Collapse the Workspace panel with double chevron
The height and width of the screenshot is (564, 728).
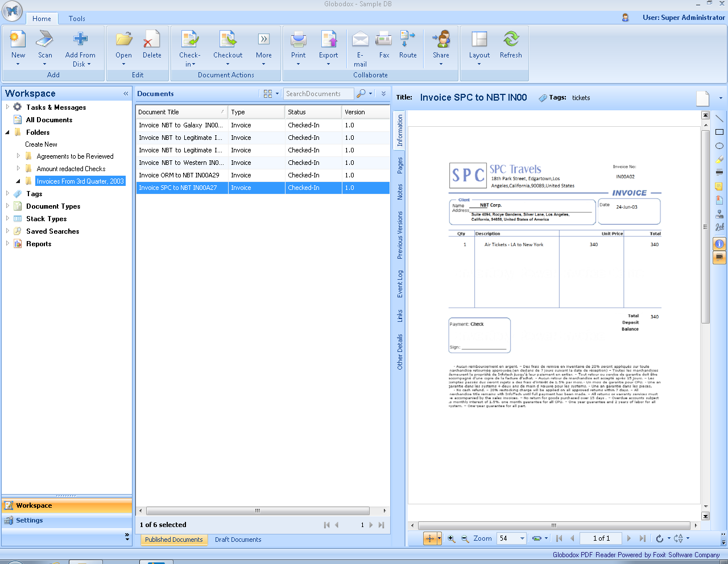pos(126,94)
